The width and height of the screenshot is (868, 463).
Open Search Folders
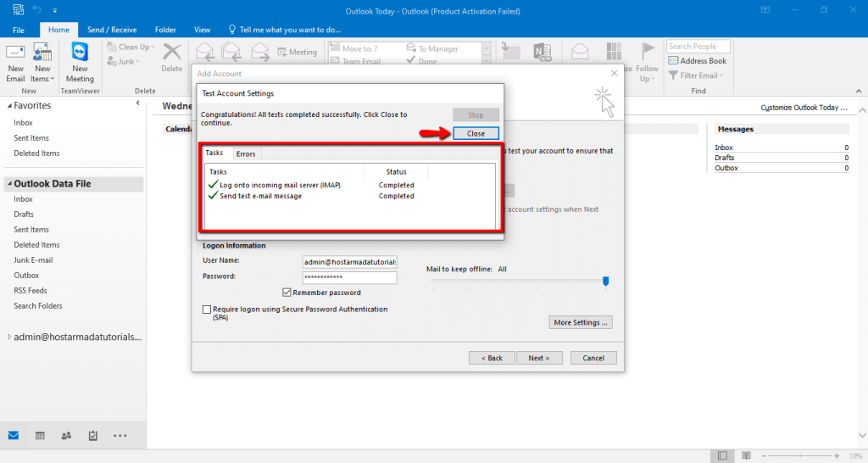pos(38,306)
